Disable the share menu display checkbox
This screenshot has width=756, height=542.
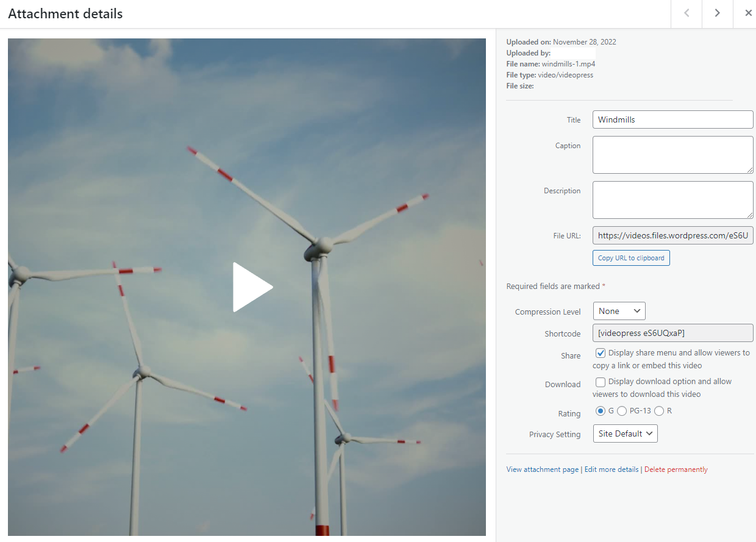tap(601, 352)
